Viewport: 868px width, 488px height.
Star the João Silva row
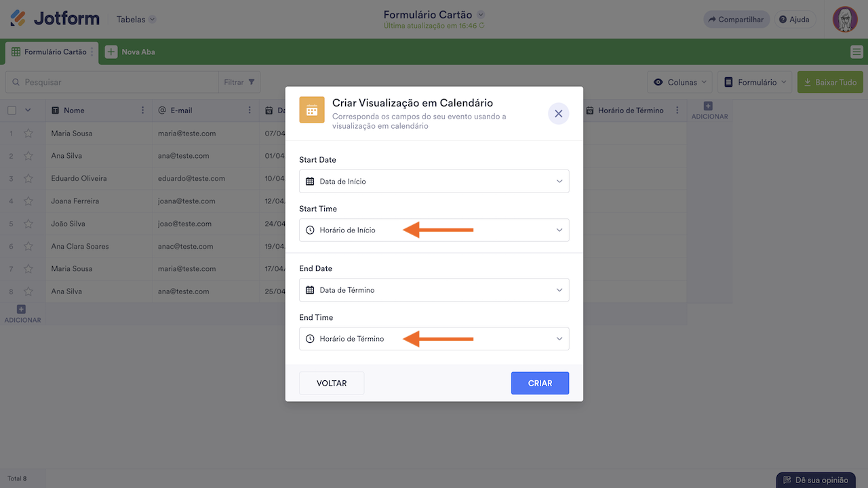28,224
